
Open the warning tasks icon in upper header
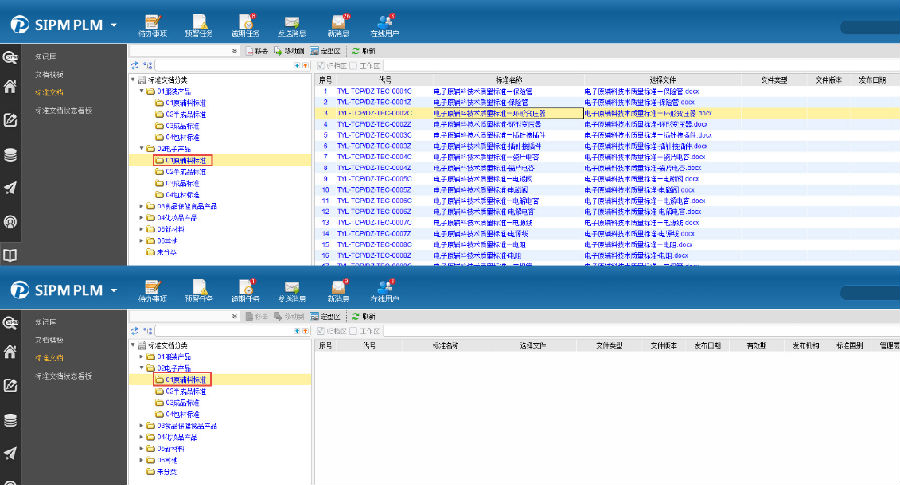pos(198,22)
